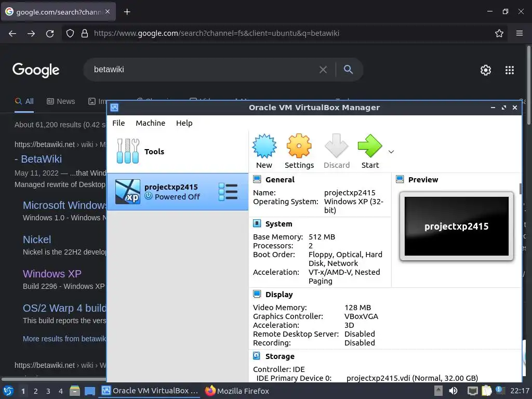Click the VBoxVGA graphics controller value
532x399 pixels.
point(361,316)
